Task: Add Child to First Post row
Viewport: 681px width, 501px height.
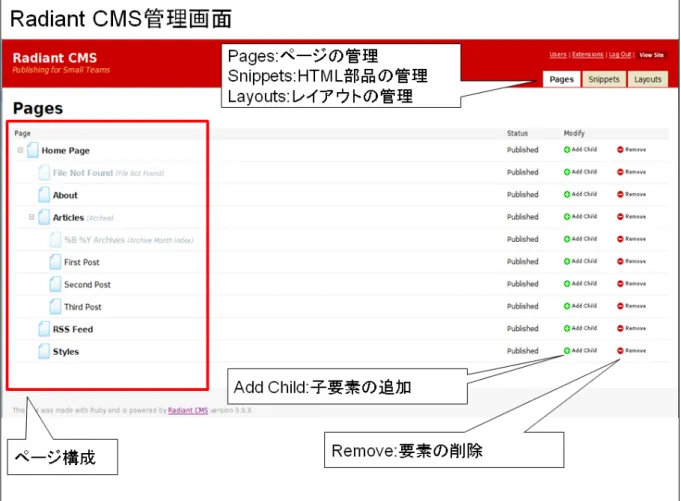Action: (x=580, y=261)
